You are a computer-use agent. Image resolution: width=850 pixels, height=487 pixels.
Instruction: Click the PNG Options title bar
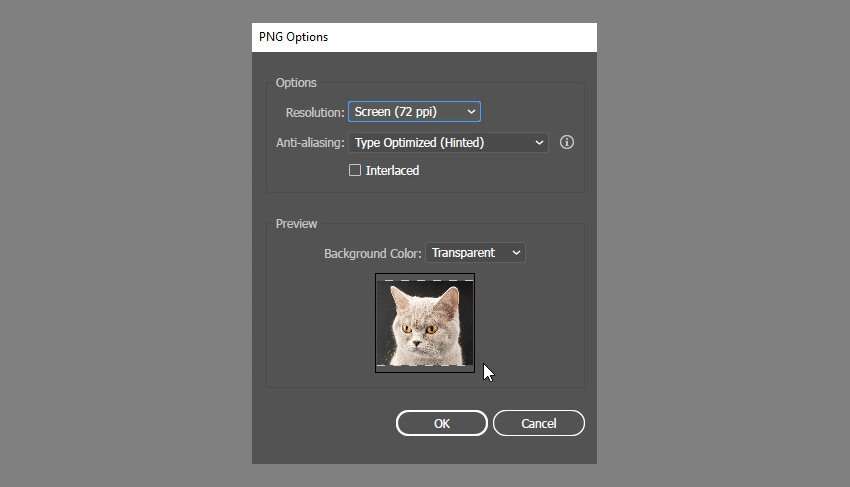[424, 37]
